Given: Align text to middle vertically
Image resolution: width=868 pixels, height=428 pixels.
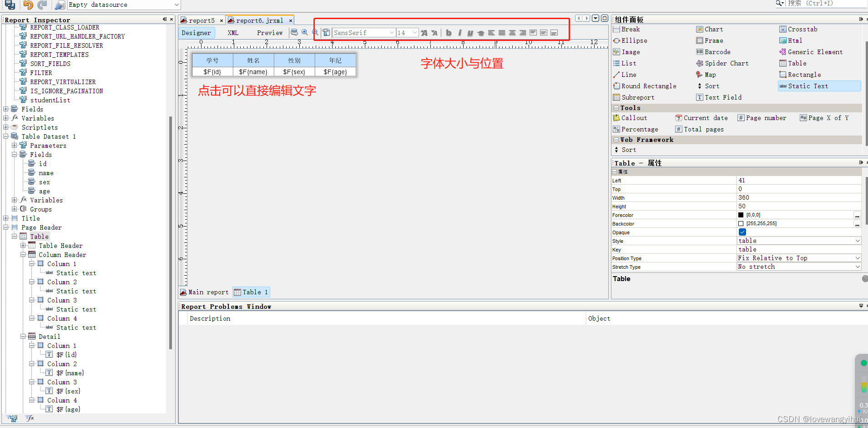Looking at the screenshot, I should click(x=544, y=33).
